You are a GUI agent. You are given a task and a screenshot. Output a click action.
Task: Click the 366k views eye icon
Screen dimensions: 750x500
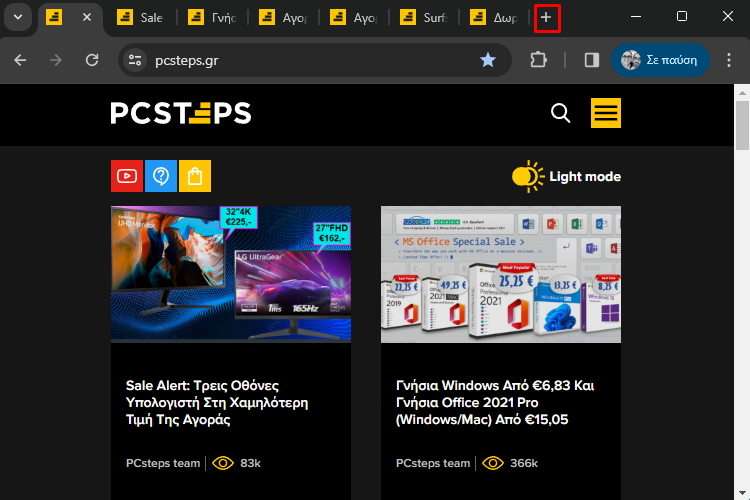tap(493, 463)
